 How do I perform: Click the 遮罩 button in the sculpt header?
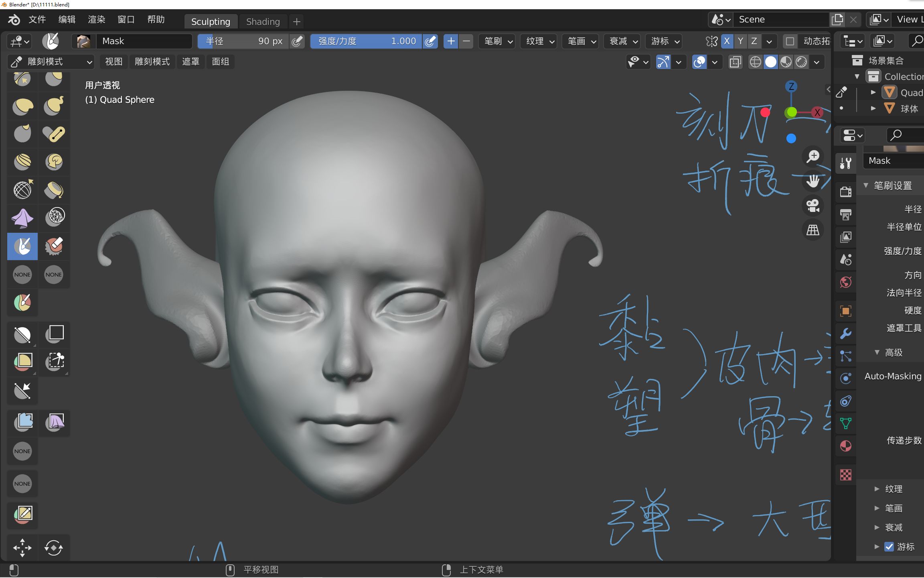[x=191, y=61]
